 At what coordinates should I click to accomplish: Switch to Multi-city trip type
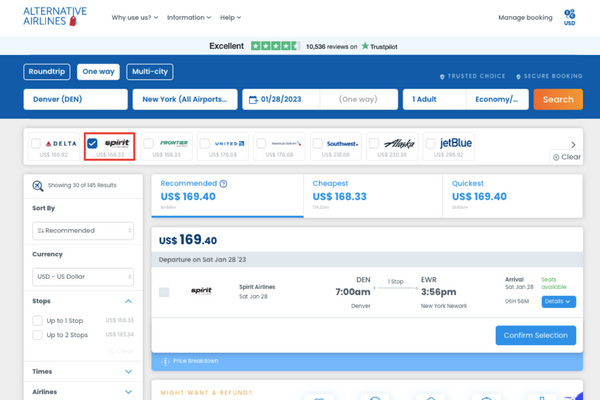[x=150, y=72]
